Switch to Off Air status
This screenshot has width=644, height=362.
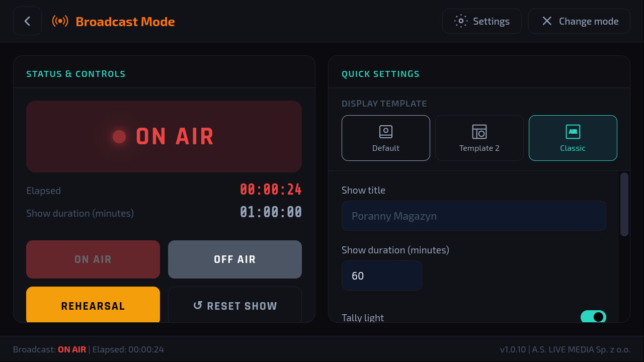(x=235, y=259)
